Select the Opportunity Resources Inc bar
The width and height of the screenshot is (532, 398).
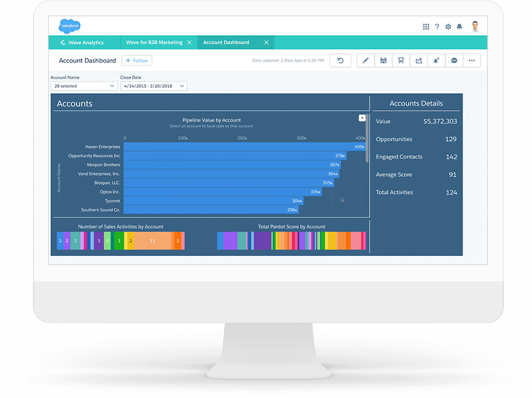(x=235, y=156)
